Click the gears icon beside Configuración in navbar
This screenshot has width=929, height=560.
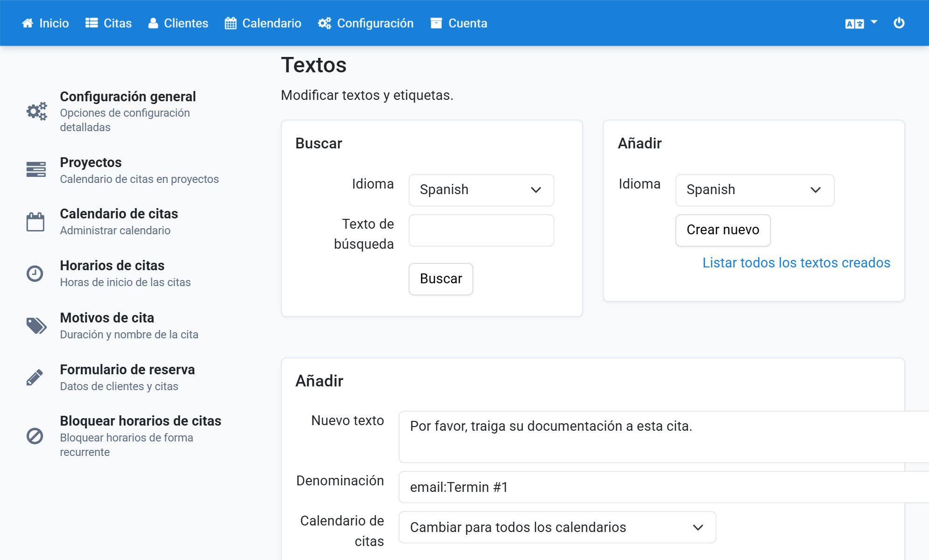[x=324, y=23]
